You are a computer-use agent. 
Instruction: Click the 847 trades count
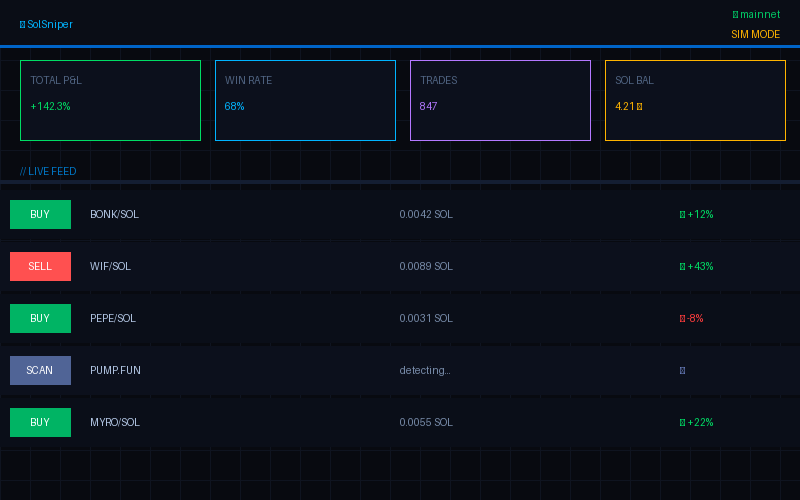(429, 106)
